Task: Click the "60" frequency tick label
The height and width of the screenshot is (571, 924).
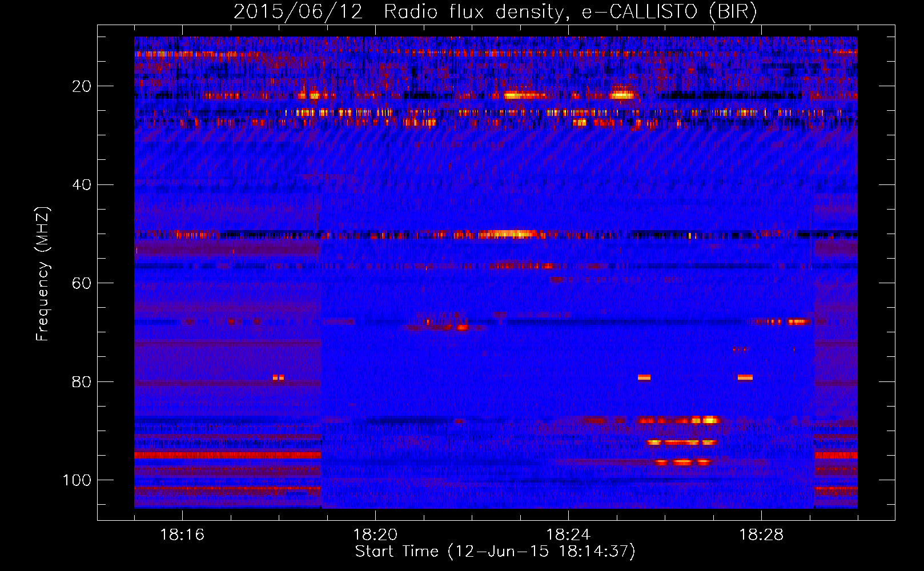Action: (x=82, y=283)
